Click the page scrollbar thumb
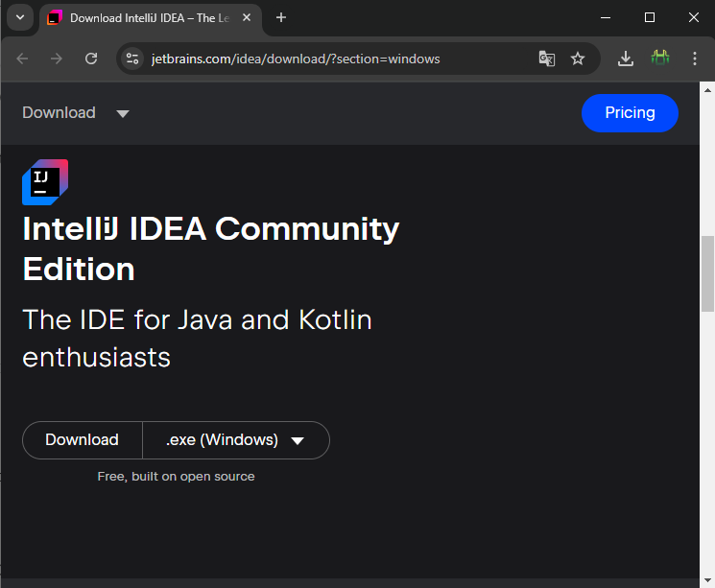Screen dimensions: 715x588 (x=707, y=273)
